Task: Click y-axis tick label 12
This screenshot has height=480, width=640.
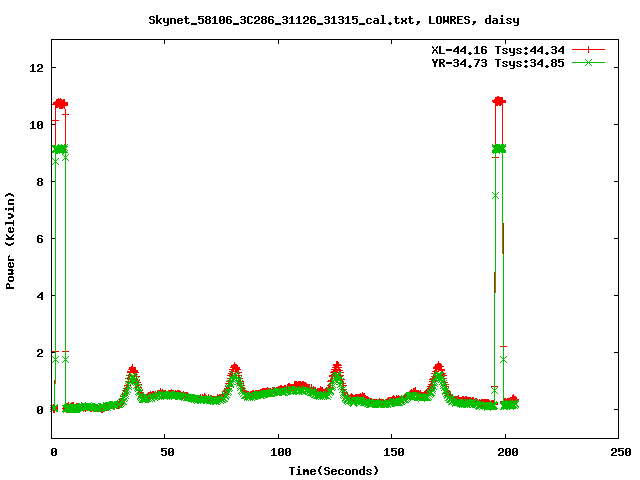Action: click(36, 68)
